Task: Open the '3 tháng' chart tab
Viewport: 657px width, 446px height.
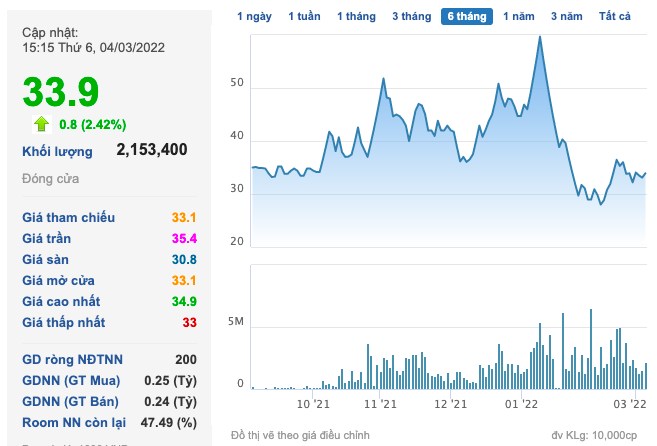Action: point(412,17)
